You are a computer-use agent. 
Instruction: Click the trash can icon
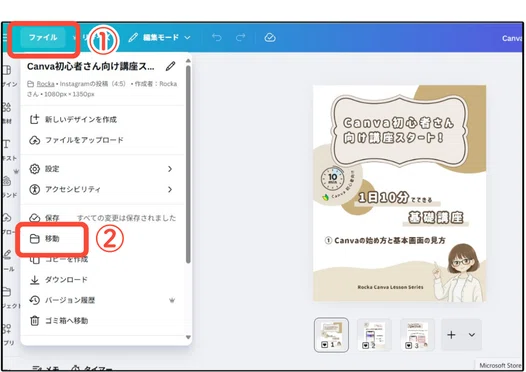click(35, 321)
